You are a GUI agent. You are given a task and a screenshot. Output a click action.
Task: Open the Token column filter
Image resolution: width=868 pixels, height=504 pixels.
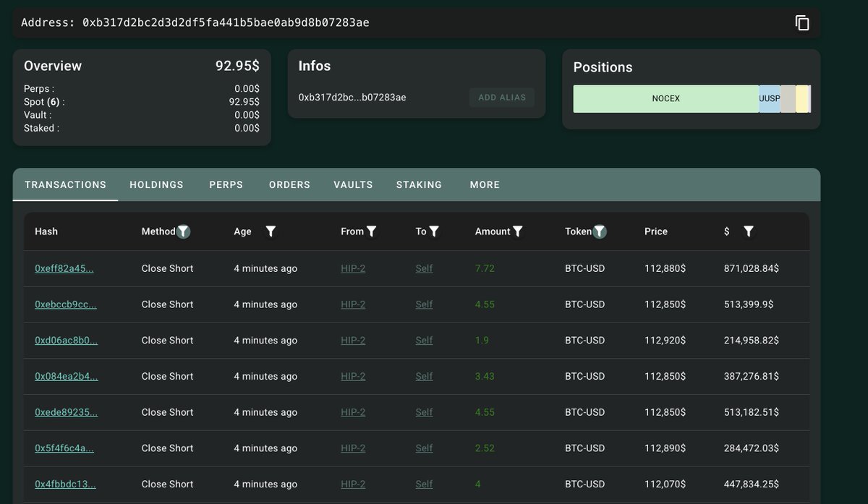599,231
